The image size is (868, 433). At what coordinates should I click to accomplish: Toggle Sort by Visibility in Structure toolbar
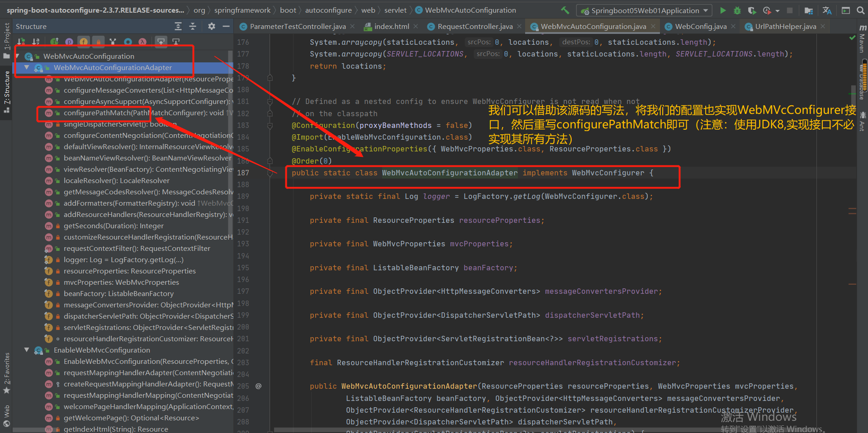pos(21,42)
